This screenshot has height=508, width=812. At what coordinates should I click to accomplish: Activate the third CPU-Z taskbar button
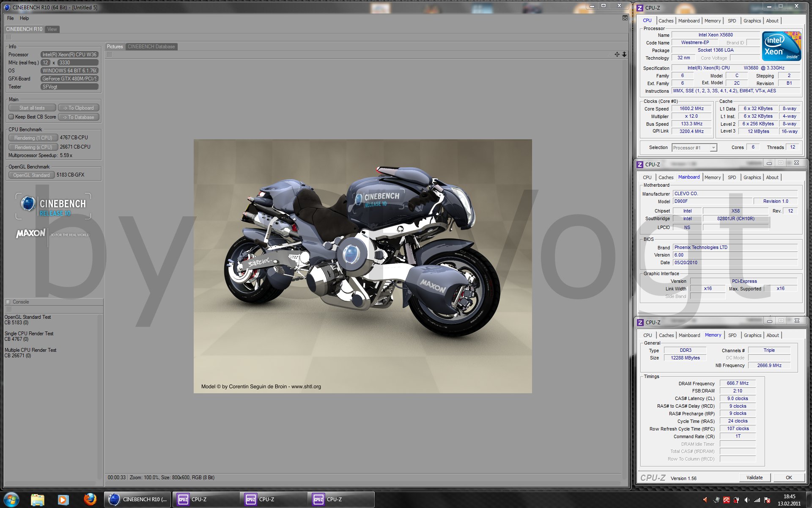[340, 500]
